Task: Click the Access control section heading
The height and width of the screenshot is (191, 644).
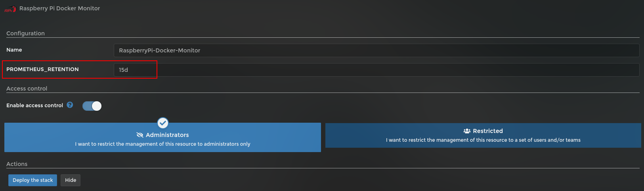Action: (x=27, y=89)
